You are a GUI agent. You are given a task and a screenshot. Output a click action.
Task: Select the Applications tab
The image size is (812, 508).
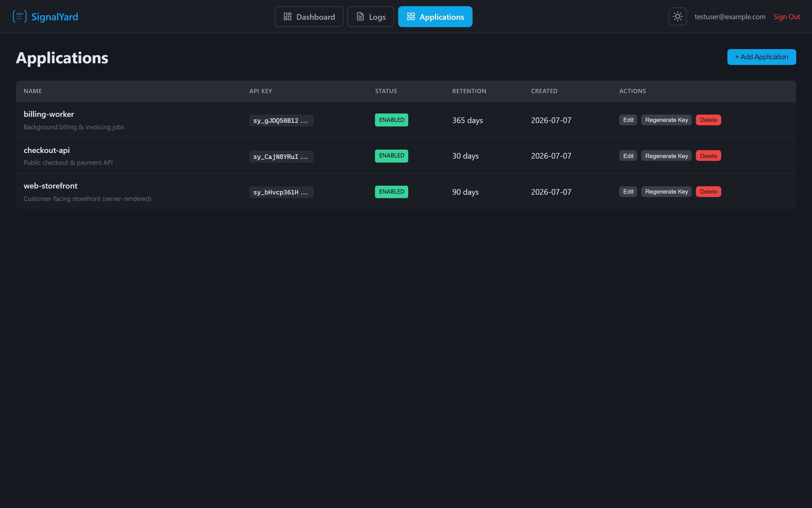[435, 16]
